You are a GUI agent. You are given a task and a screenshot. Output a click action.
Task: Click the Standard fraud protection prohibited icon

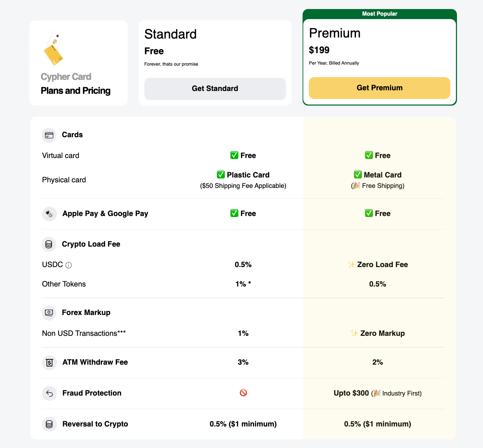[243, 393]
